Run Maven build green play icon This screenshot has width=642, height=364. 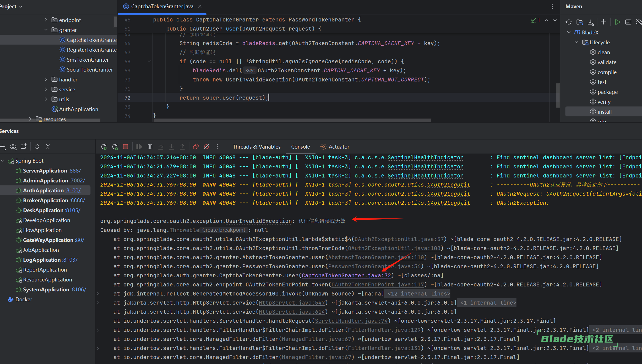(x=617, y=22)
